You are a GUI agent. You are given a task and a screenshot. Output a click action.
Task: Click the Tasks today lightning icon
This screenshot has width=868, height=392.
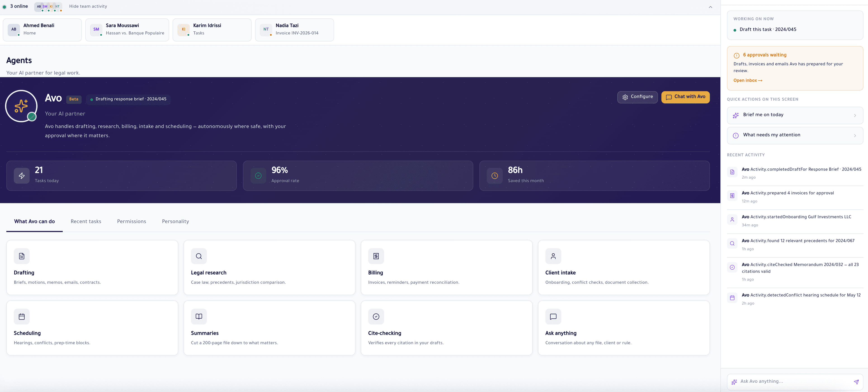(21, 176)
